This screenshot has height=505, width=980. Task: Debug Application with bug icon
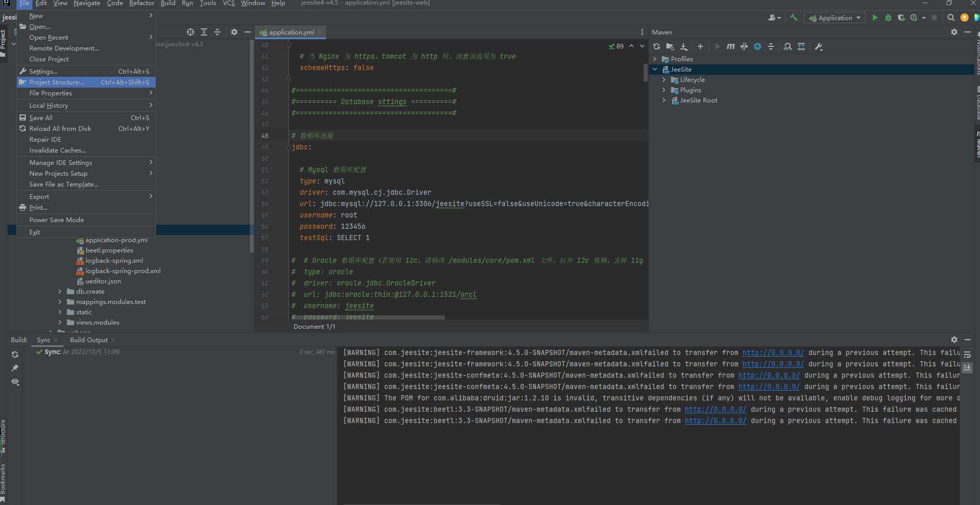tap(888, 18)
